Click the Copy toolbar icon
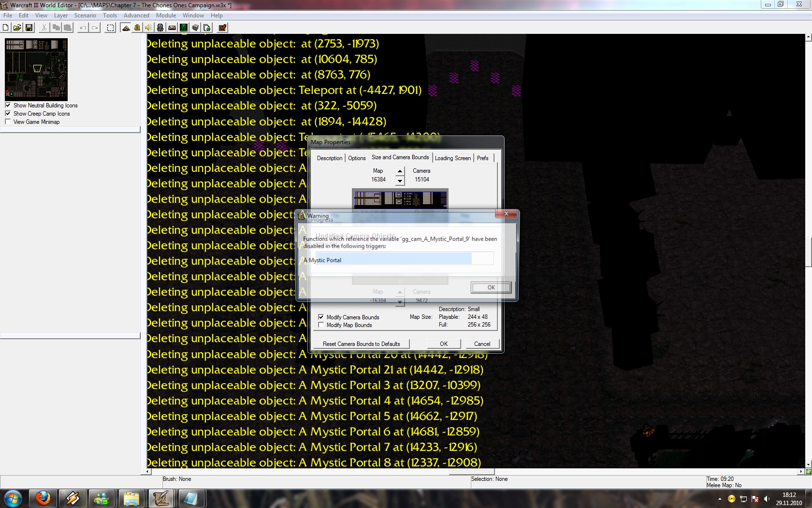812x508 pixels. point(56,28)
